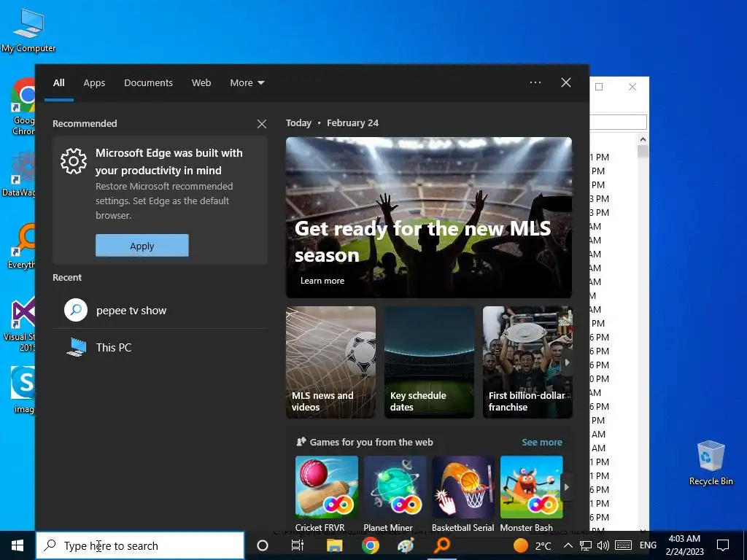Click the Cortana circle icon in taskbar

pos(263,545)
